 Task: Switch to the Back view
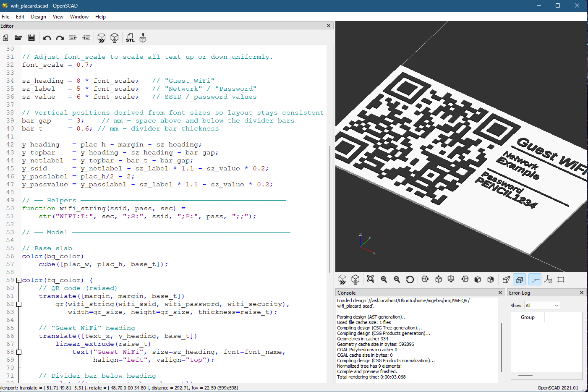coord(491,279)
